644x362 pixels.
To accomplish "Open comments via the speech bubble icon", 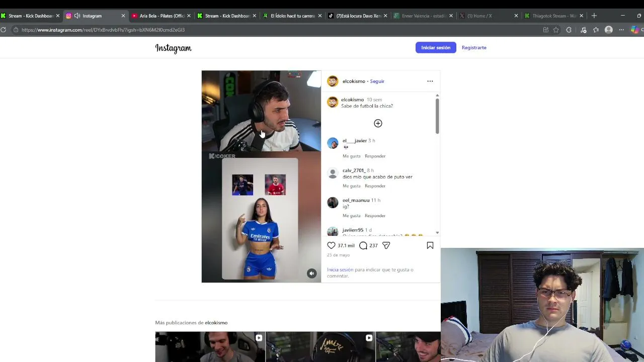I will (x=363, y=245).
